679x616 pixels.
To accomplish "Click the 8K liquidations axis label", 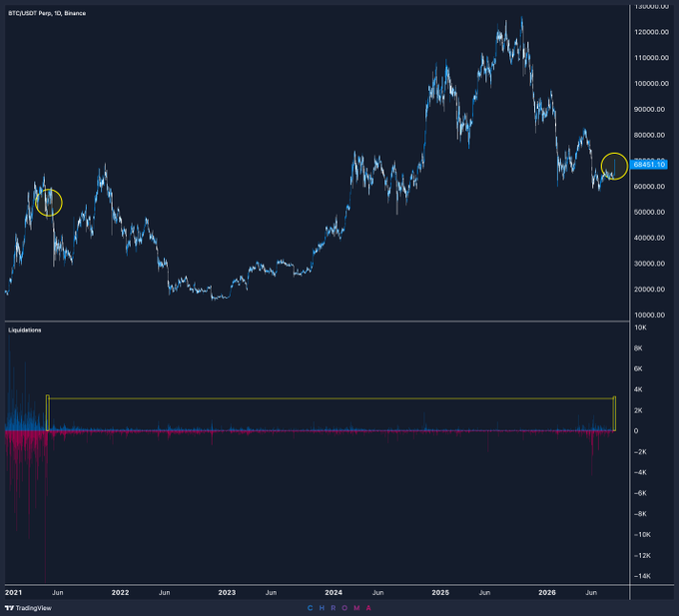I will tap(639, 348).
